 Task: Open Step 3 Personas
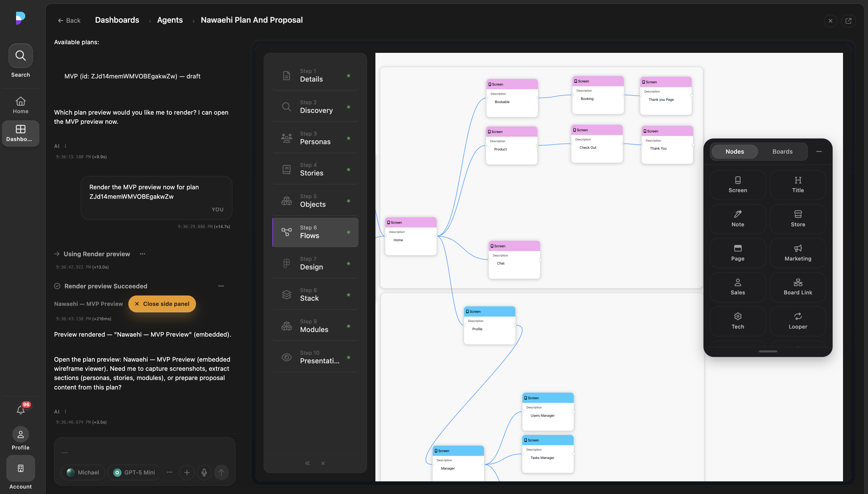pyautogui.click(x=315, y=138)
